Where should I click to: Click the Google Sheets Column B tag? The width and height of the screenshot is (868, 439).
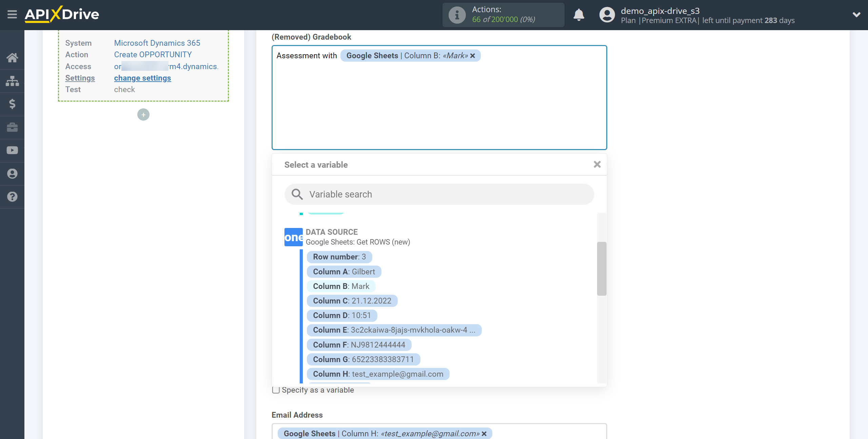coord(410,56)
